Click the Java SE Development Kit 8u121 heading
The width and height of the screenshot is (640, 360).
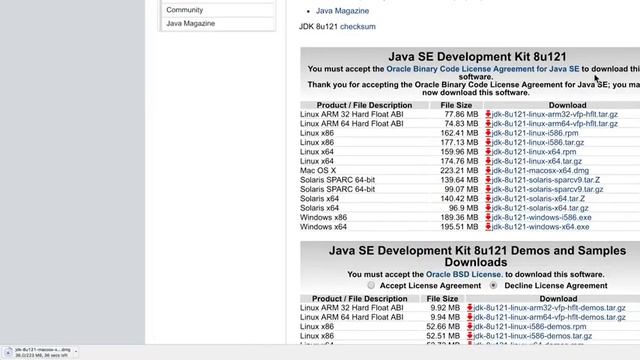[477, 57]
